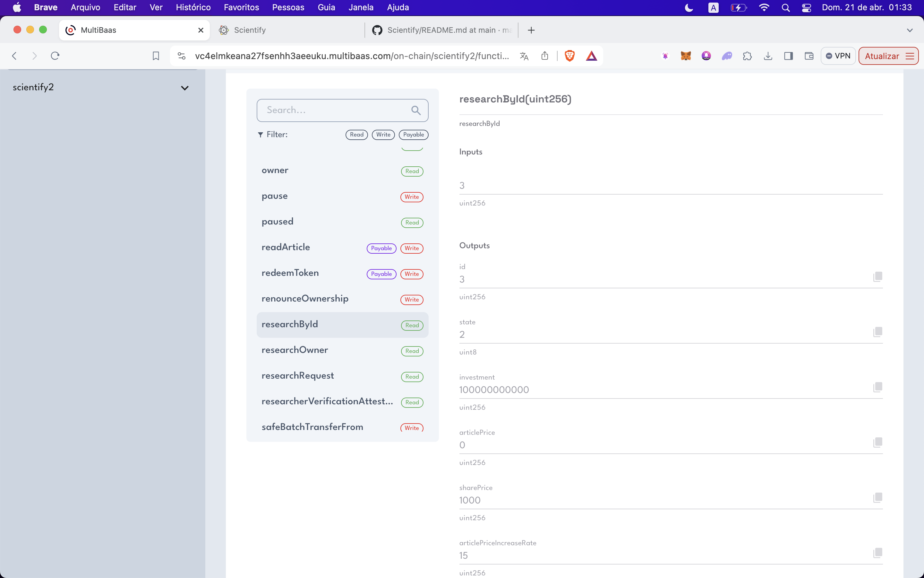
Task: Click the sharePrice value 1000
Action: point(470,500)
